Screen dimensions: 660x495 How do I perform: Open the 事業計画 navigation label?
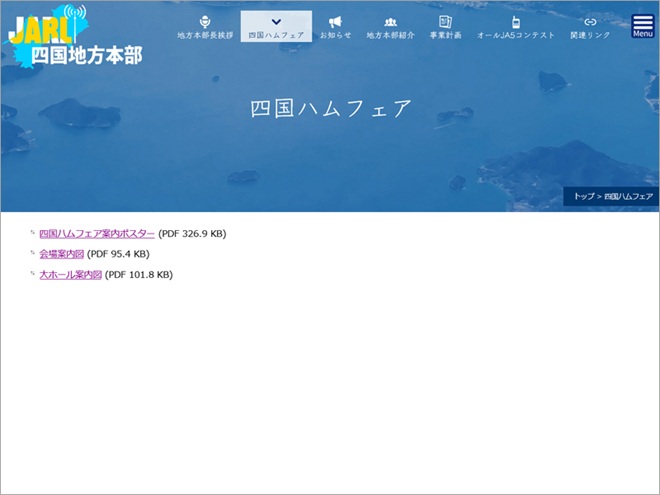(x=445, y=35)
